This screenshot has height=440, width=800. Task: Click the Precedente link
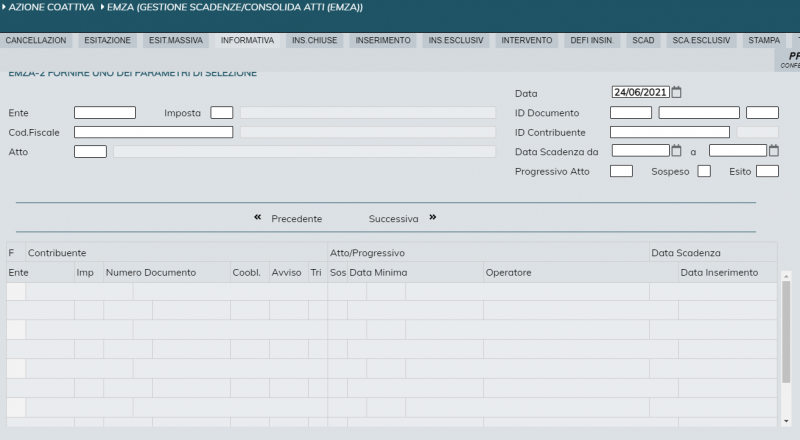pos(296,218)
